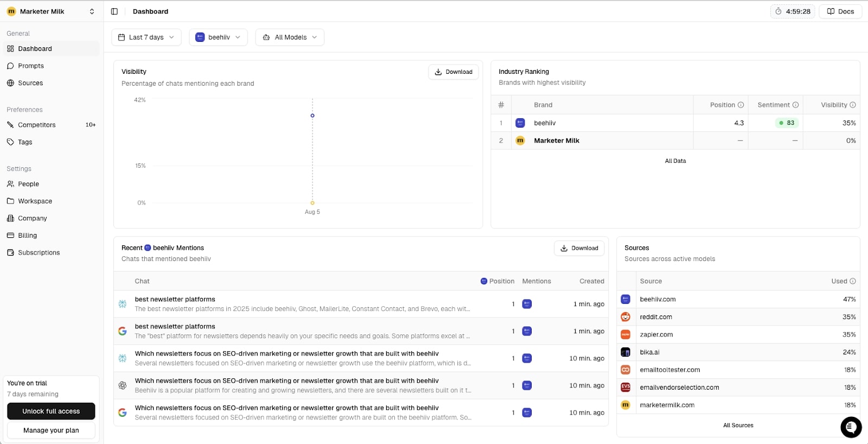This screenshot has height=444, width=868.
Task: Open Company settings
Action: click(51, 218)
